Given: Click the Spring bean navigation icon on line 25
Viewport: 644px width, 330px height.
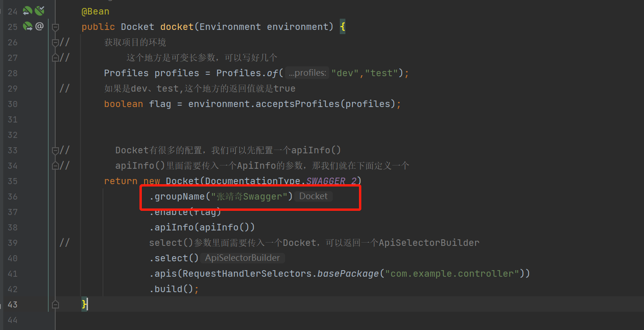Looking at the screenshot, I should (28, 27).
